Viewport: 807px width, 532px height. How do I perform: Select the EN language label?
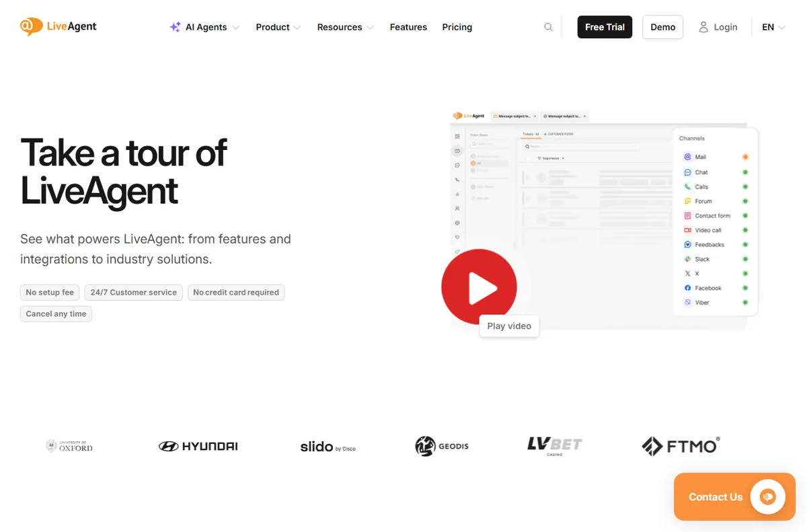pos(768,27)
